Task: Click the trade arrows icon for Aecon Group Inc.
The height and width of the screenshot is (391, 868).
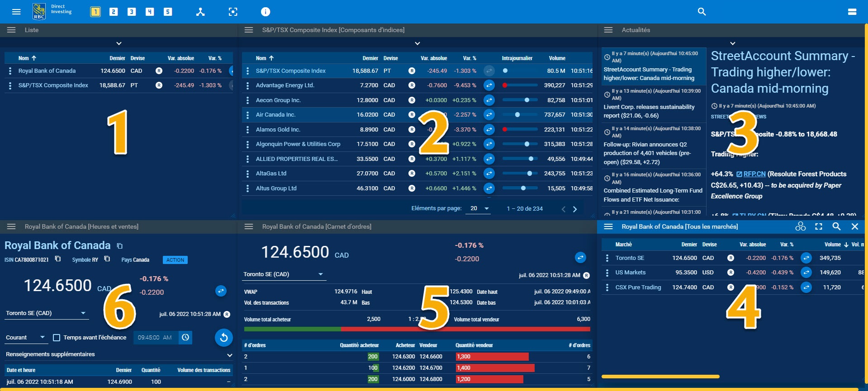Action: [x=489, y=100]
